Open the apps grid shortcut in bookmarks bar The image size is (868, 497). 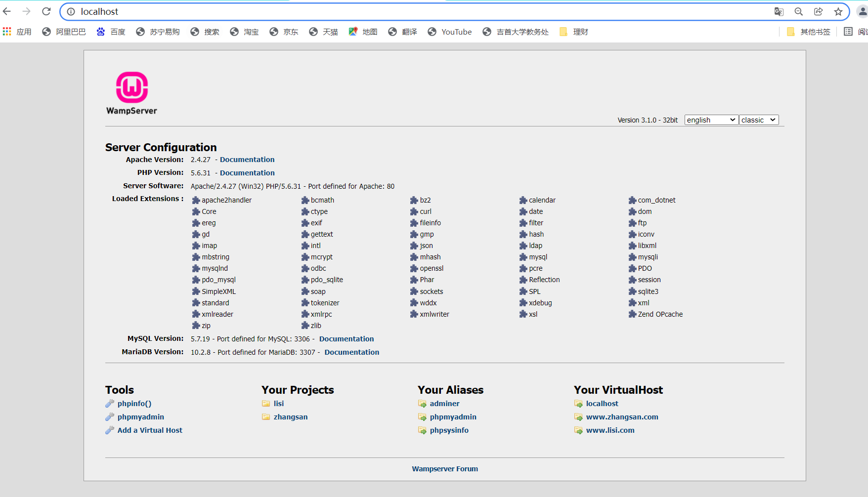click(x=7, y=32)
